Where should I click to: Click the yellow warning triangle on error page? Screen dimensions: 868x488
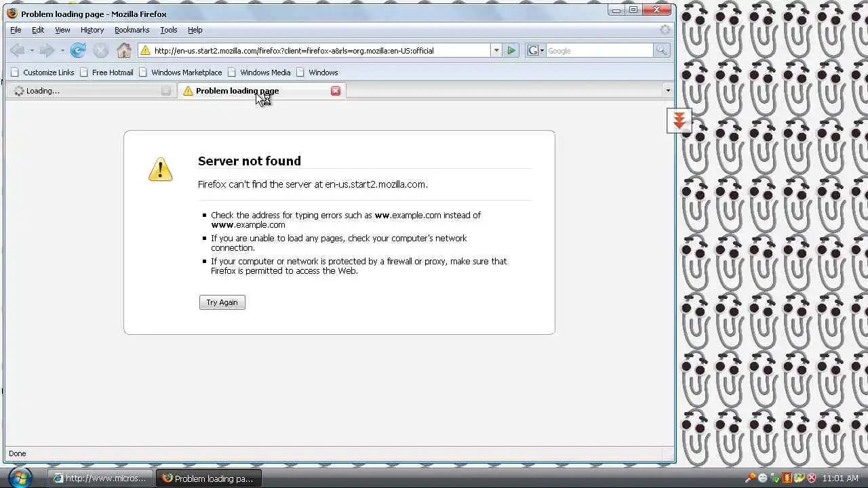tap(161, 169)
